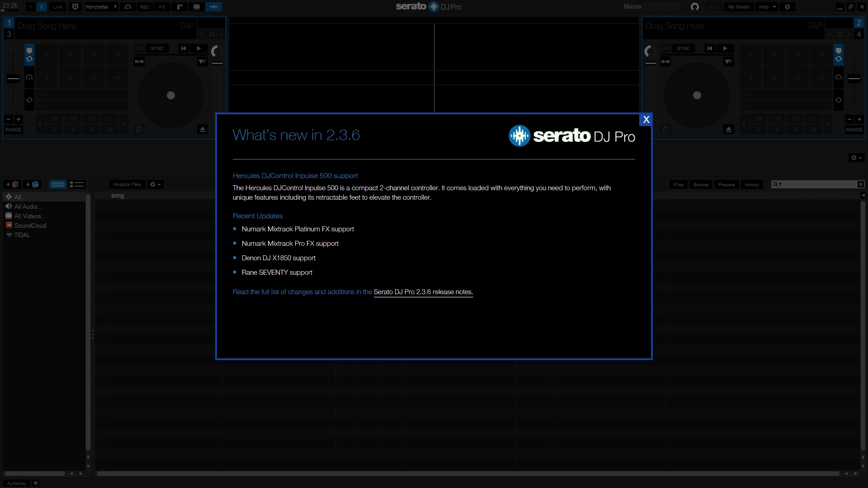Viewport: 868px width, 488px height.
Task: Click the loop-roll icon on left deck
Action: click(29, 100)
